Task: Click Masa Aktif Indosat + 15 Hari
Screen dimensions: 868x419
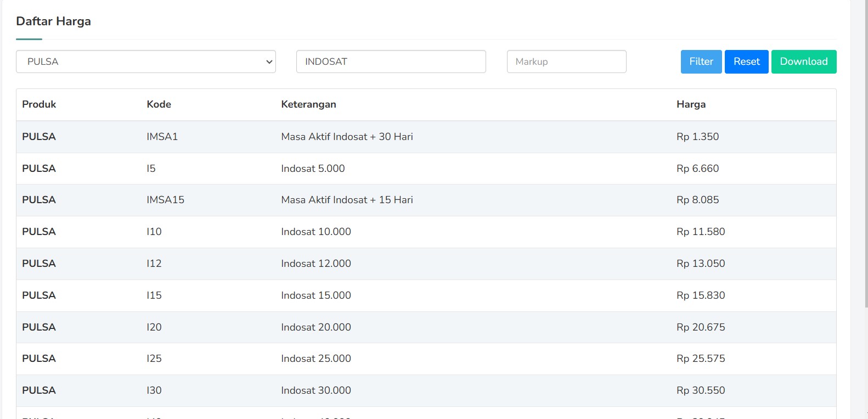Action: tap(347, 200)
